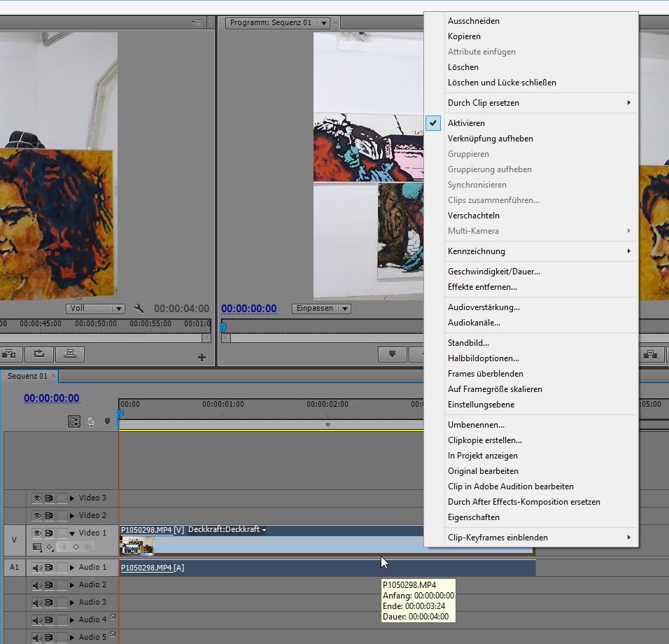Toggle sync lock icon on Audio 1
Screen dimensions: 669x644
coord(49,568)
